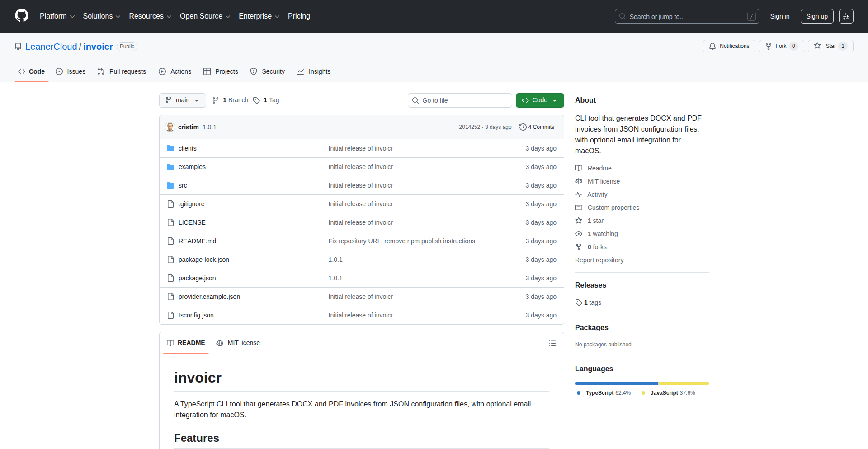Expand the main branch dropdown
868x449 pixels.
pyautogui.click(x=182, y=100)
